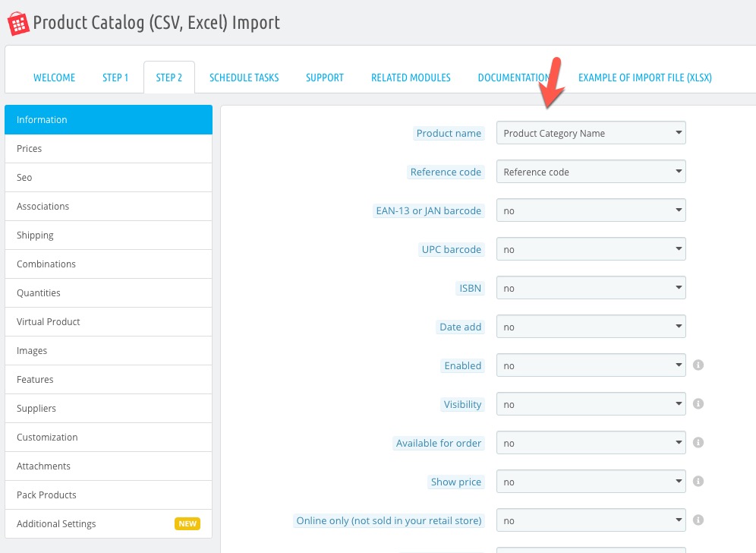Click the Online only (not sold in your retail store) label
This screenshot has width=756, height=553.
(x=389, y=520)
